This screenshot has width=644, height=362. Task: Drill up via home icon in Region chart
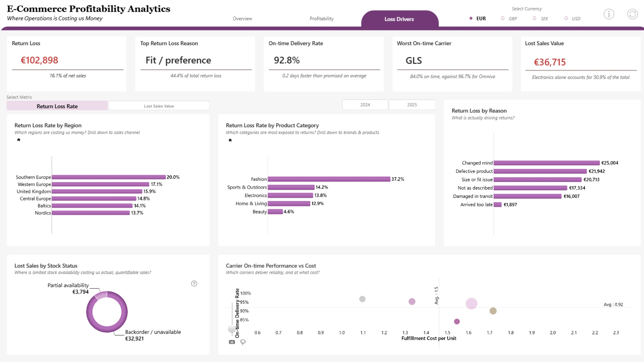19,140
